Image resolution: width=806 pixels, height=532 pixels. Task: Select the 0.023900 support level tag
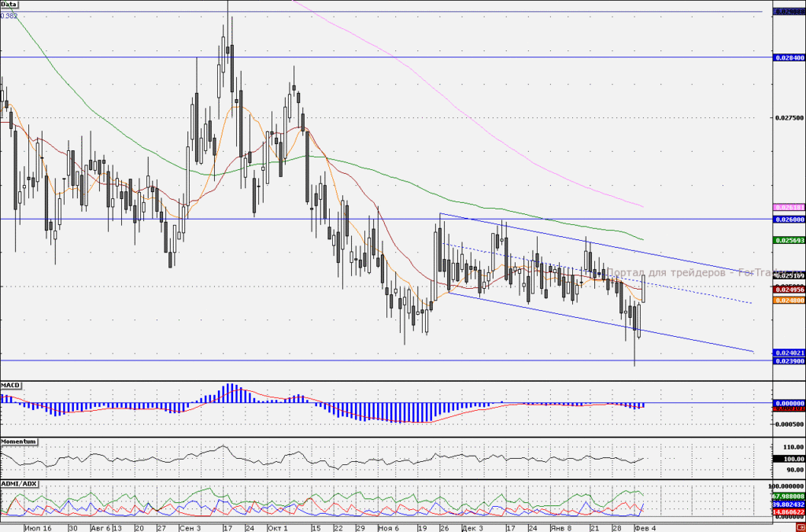(789, 361)
